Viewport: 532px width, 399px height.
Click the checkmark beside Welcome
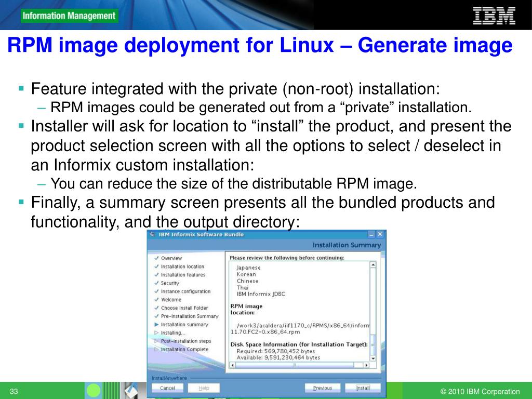point(156,299)
